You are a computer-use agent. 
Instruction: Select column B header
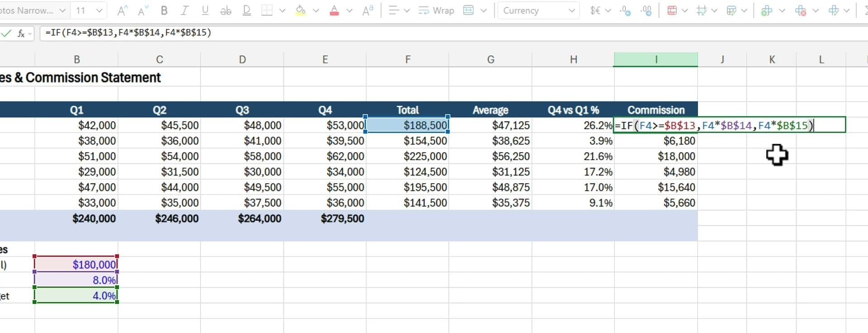coord(77,59)
